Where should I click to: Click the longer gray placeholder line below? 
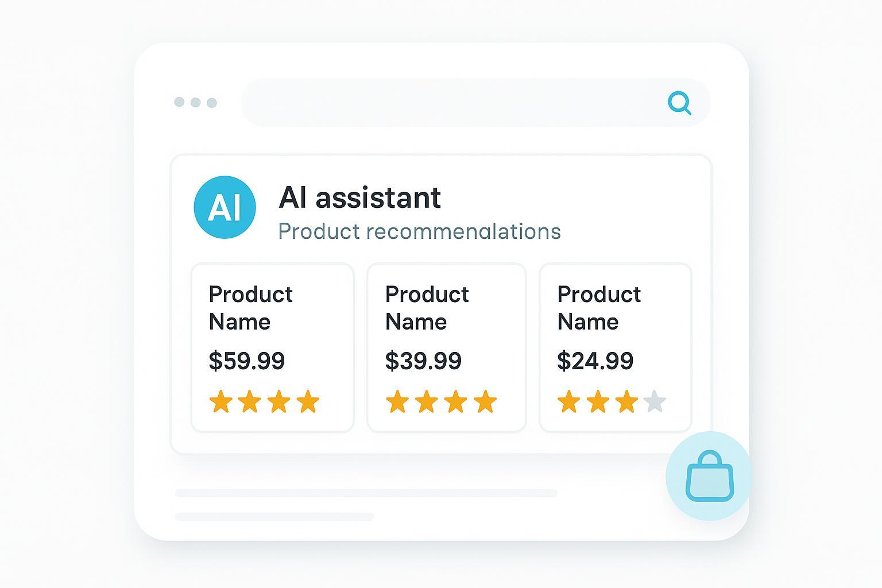pyautogui.click(x=366, y=493)
